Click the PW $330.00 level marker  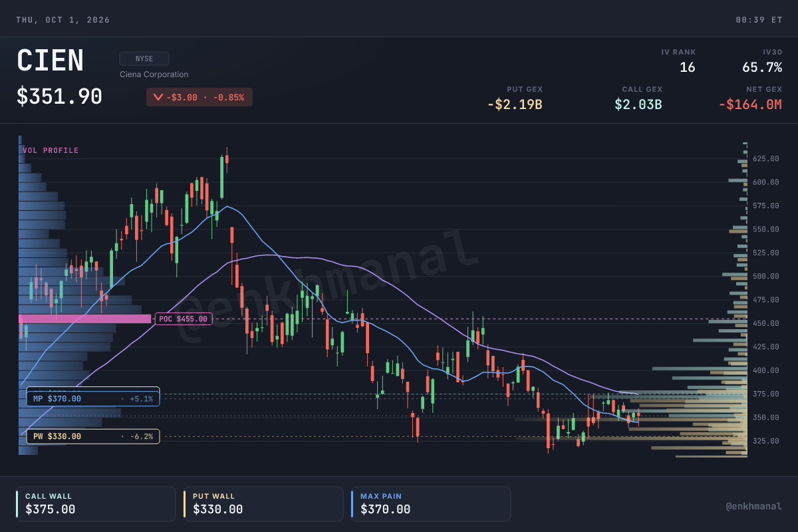[x=93, y=436]
